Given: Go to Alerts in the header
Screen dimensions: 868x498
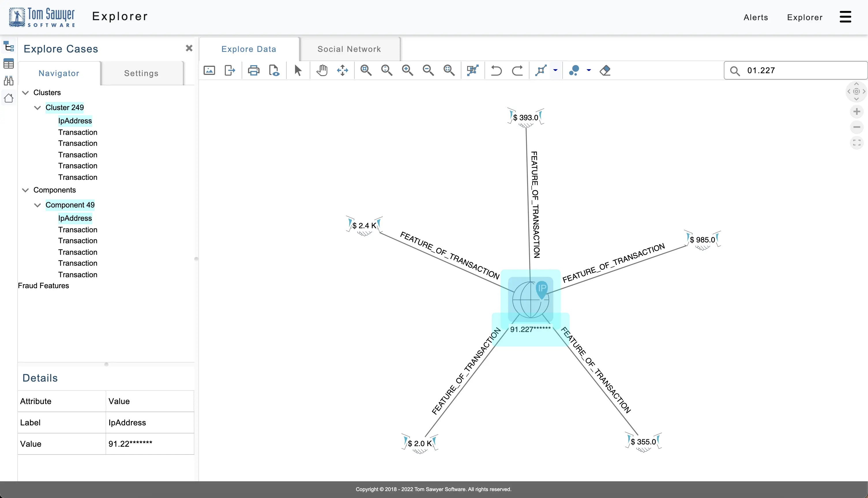Looking at the screenshot, I should point(756,17).
